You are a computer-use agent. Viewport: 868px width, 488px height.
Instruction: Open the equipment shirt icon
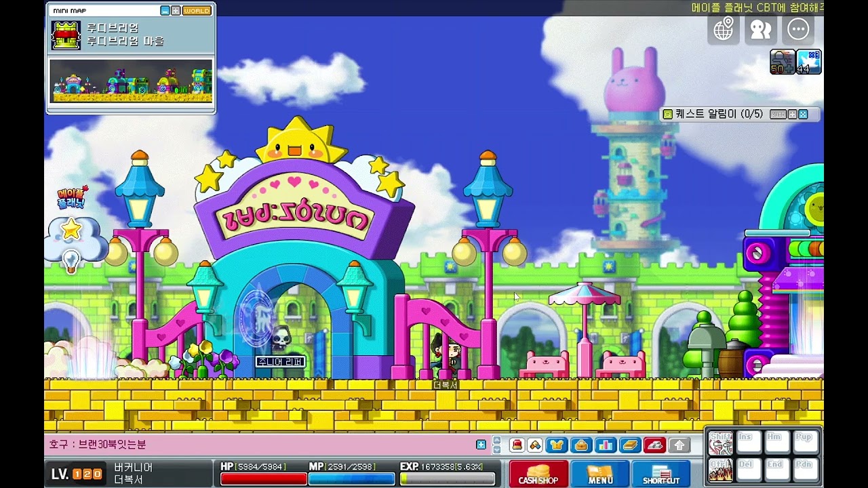(557, 445)
